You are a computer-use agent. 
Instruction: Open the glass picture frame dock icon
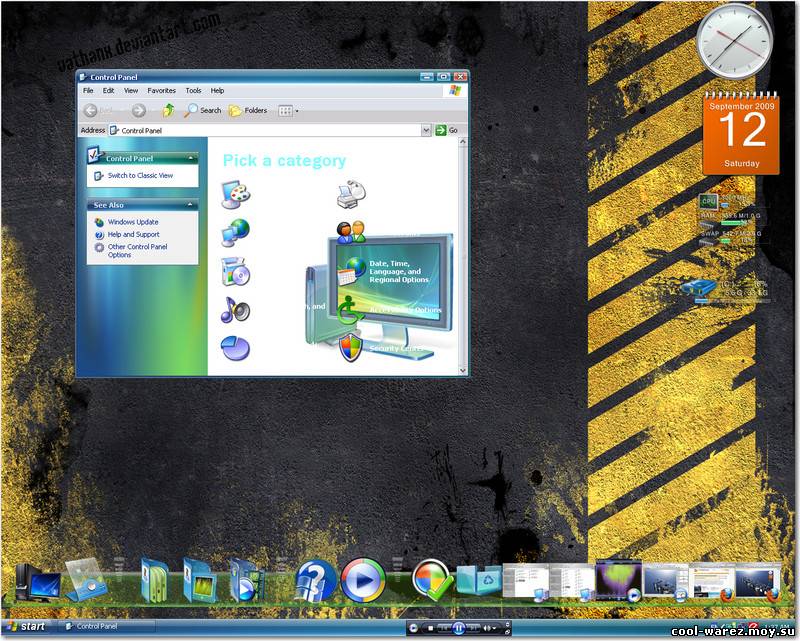86,580
